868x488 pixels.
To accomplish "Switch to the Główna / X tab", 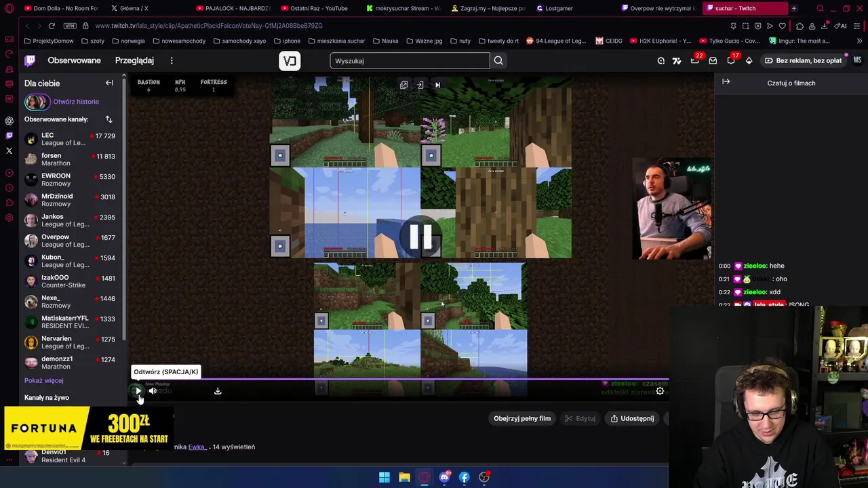I will [146, 8].
